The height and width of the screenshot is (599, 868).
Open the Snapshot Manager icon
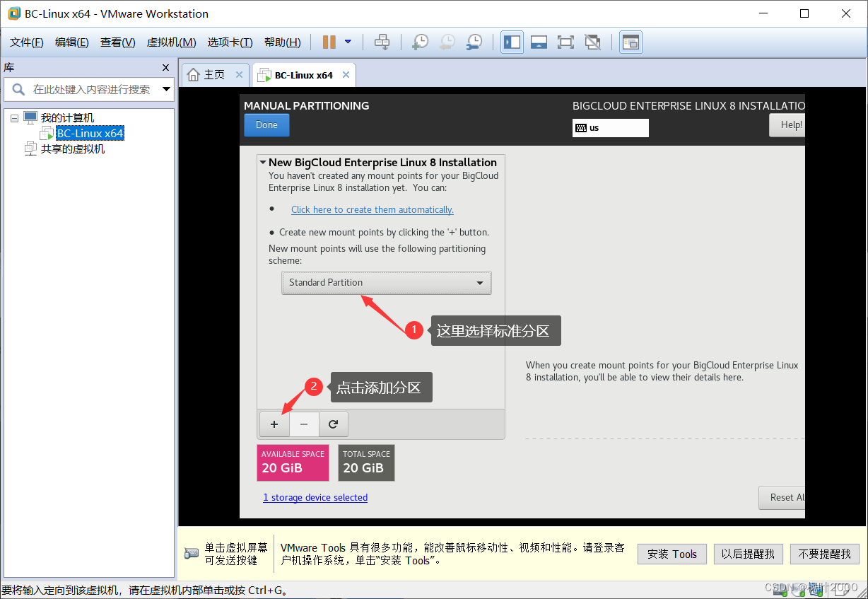[474, 42]
